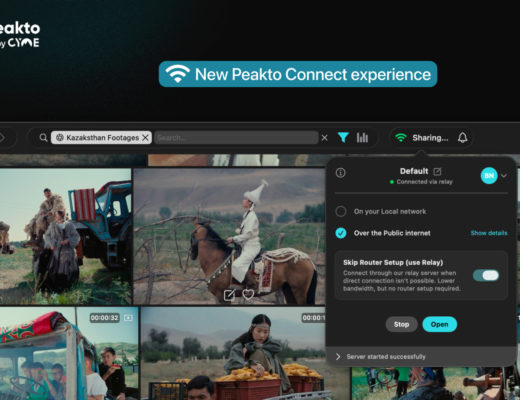Viewport: 520px width, 400px height.
Task: Open the histogram statistics icon
Action: 362,137
